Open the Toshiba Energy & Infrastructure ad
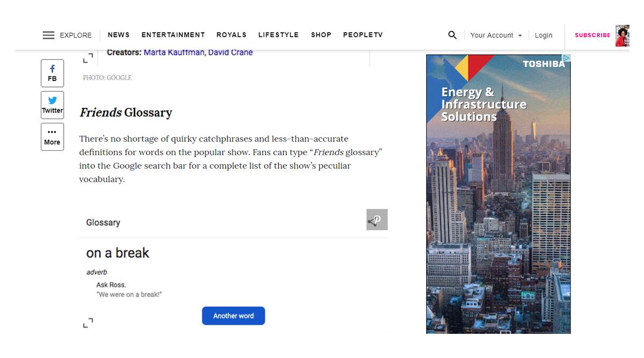The image size is (644, 358). click(x=498, y=194)
